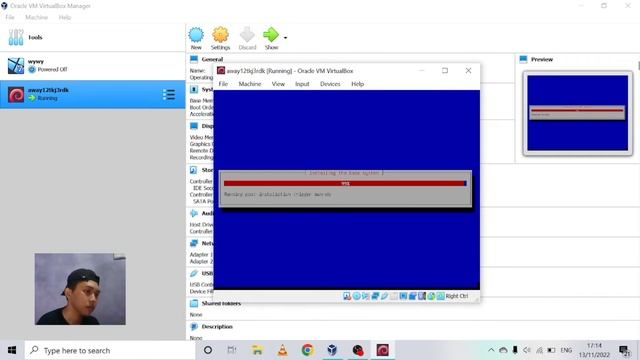Open Help menu in the VM window
The width and height of the screenshot is (640, 360).
pyautogui.click(x=358, y=84)
